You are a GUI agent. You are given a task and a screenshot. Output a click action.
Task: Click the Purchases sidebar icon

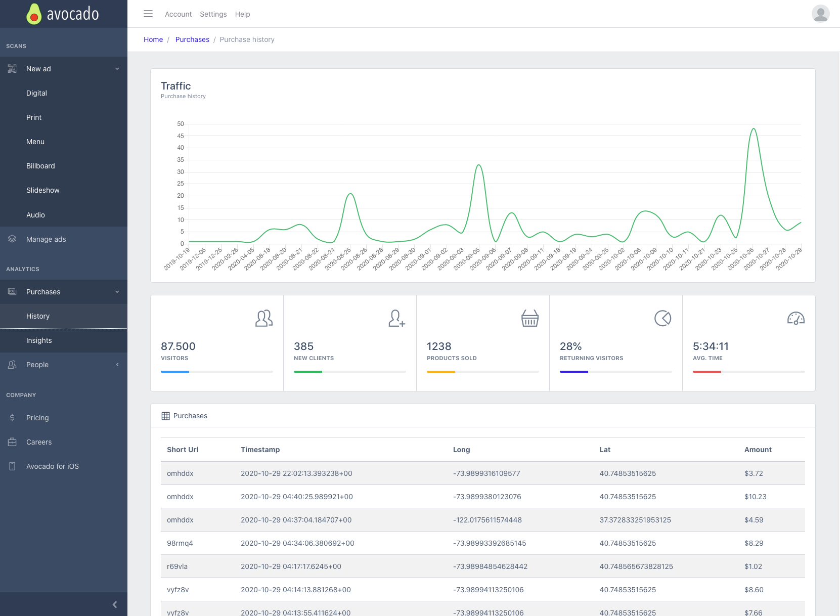click(x=12, y=292)
